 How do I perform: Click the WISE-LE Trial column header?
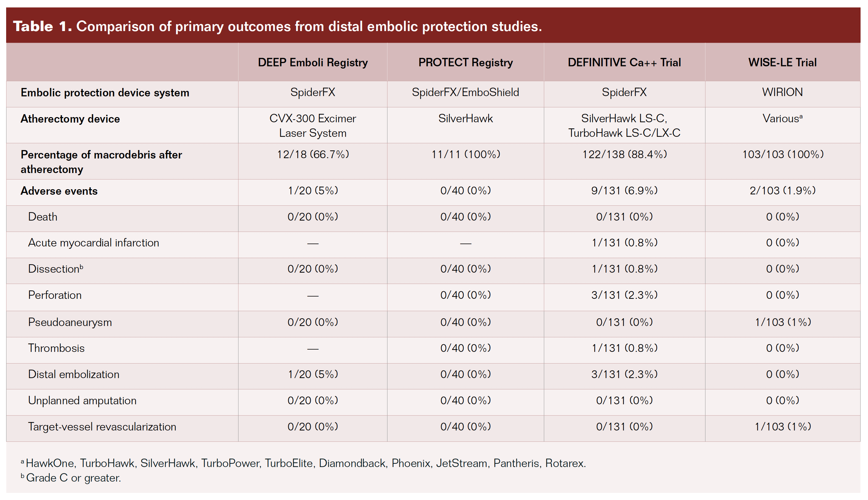782,62
